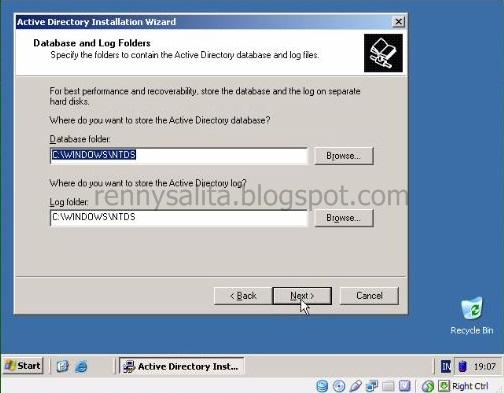504x393 pixels.
Task: Click the 'Log folder:' label
Action: click(x=69, y=202)
